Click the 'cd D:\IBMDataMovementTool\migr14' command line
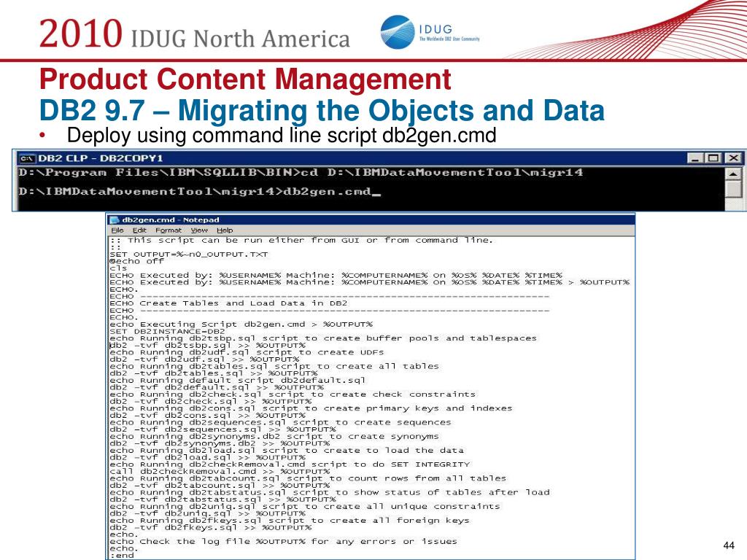This screenshot has height=560, width=747. (301, 173)
